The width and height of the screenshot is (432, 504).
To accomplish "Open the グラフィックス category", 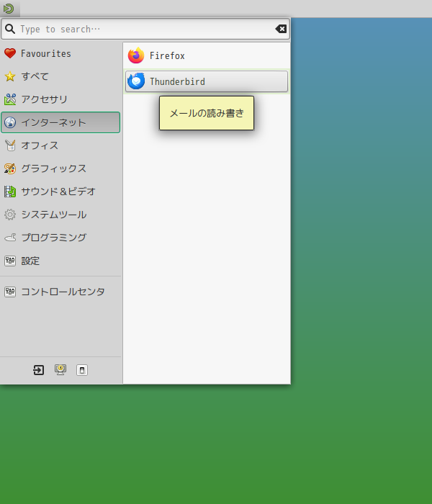I will (x=60, y=168).
